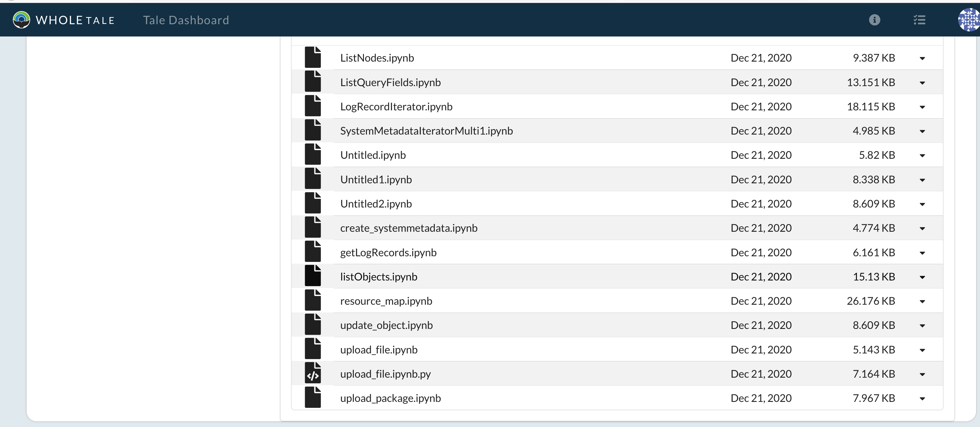Click the file icon beside resource_map.ipynb
Viewport: 980px width, 427px height.
[x=313, y=301]
